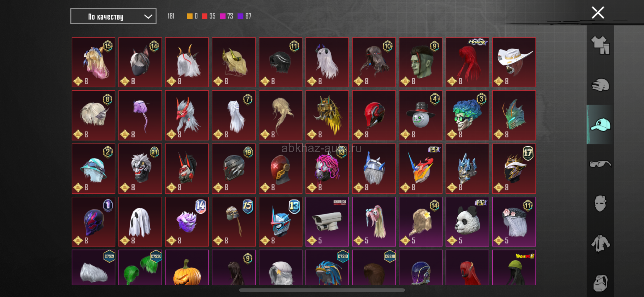
Task: Open the backpack category icon
Action: 600,283
